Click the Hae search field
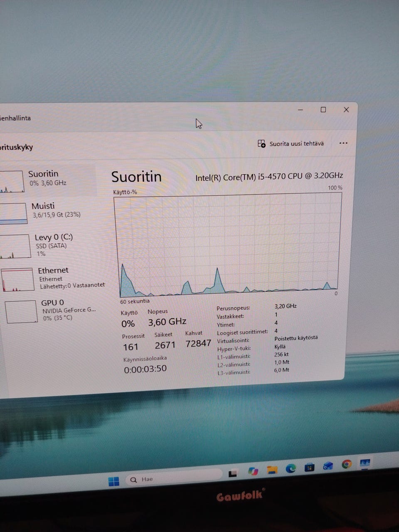 pos(175,477)
